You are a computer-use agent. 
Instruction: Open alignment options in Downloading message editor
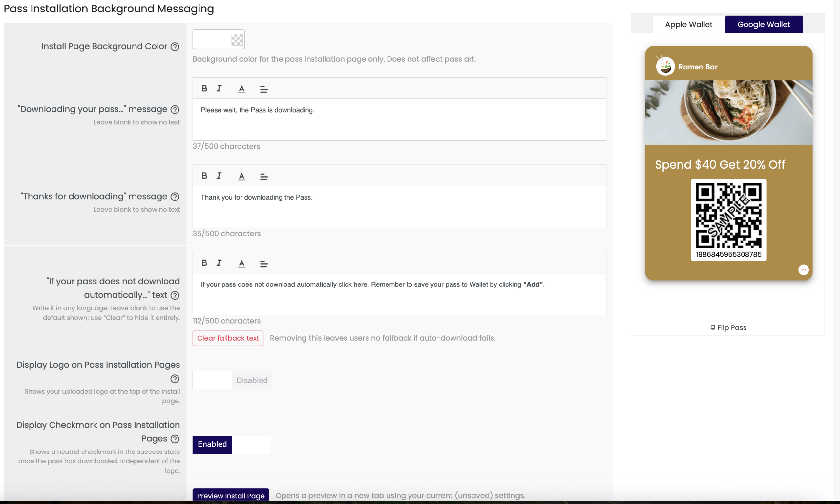click(264, 89)
